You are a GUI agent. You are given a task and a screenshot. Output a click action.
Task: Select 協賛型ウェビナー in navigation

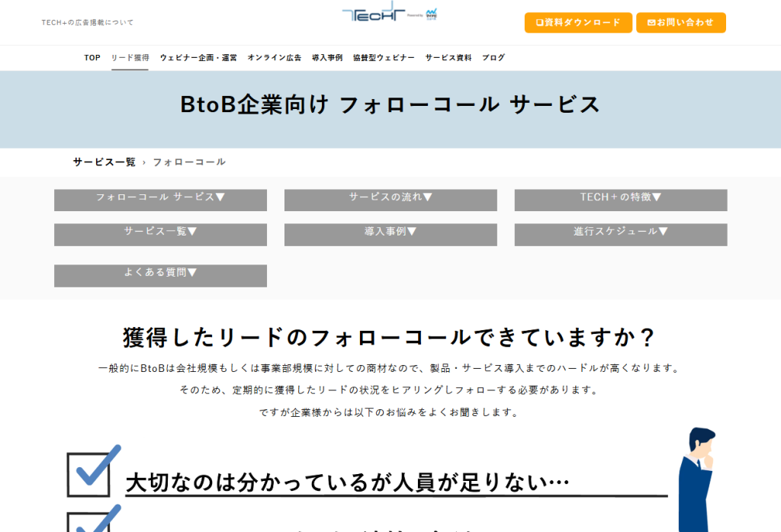pyautogui.click(x=384, y=58)
